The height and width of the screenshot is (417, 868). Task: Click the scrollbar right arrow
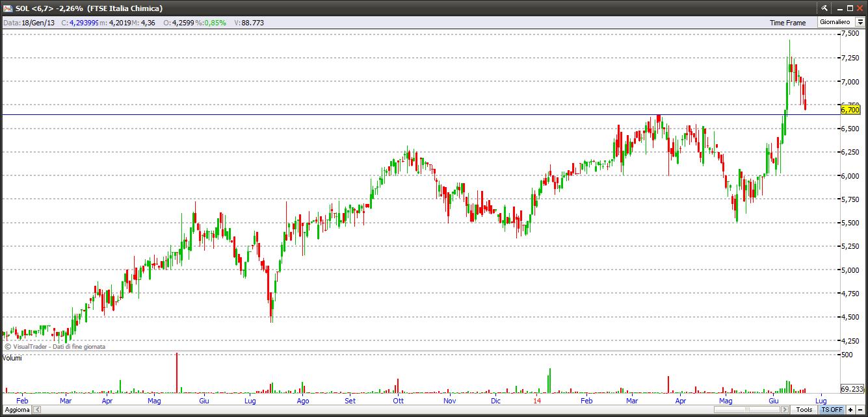[785, 410]
